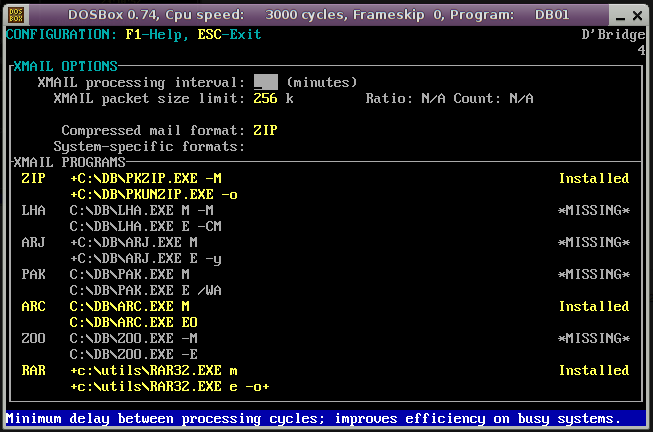Select the LHA program label

33,210
